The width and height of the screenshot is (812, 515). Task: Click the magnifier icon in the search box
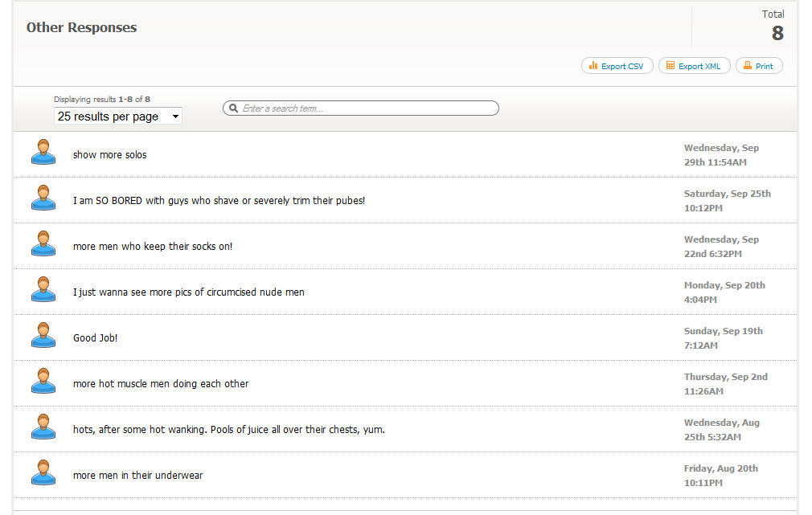point(233,108)
